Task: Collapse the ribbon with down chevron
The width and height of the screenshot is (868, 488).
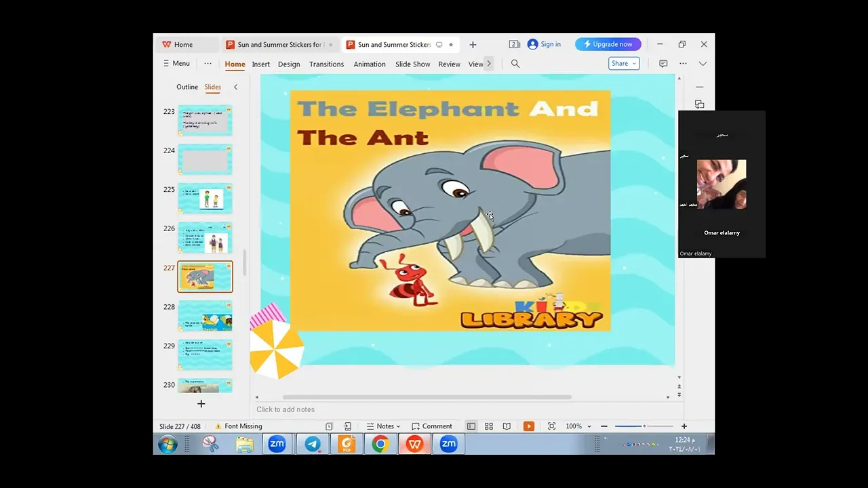Action: point(703,64)
